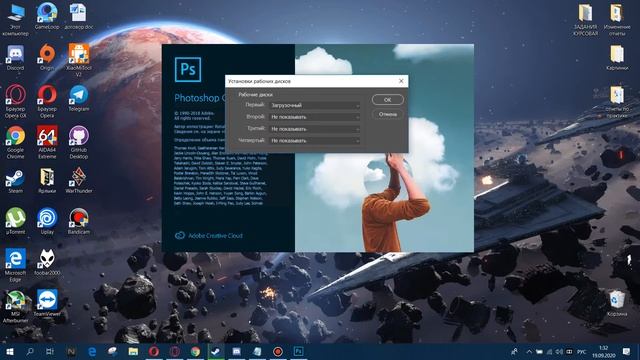Open the Третий scratch disk dropdown
The image size is (640, 360).
point(315,129)
